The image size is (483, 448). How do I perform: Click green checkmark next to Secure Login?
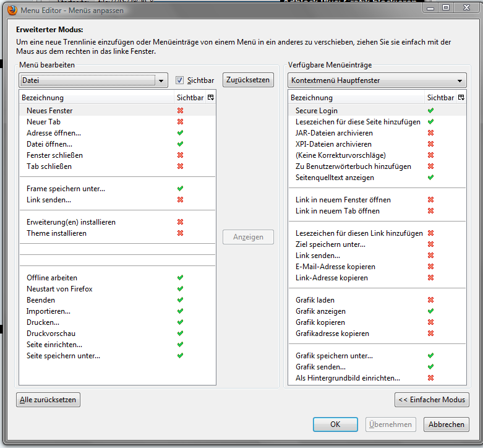pyautogui.click(x=430, y=111)
